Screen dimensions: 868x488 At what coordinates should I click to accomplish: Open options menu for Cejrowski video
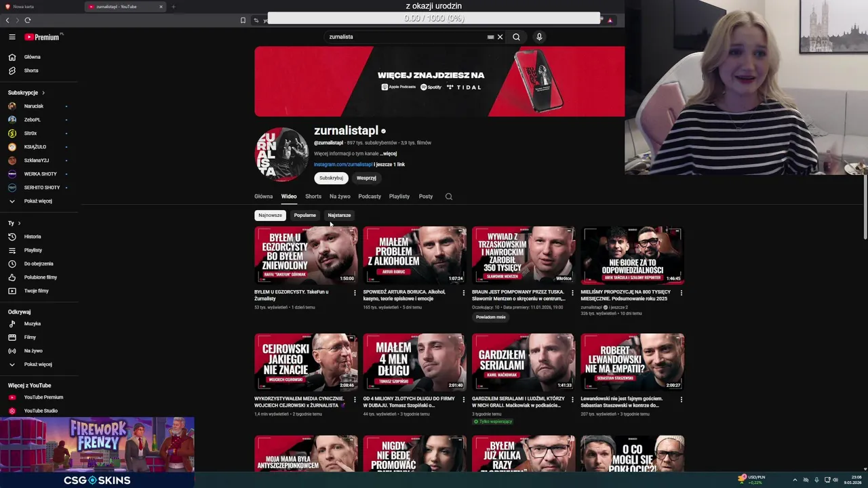pos(355,399)
